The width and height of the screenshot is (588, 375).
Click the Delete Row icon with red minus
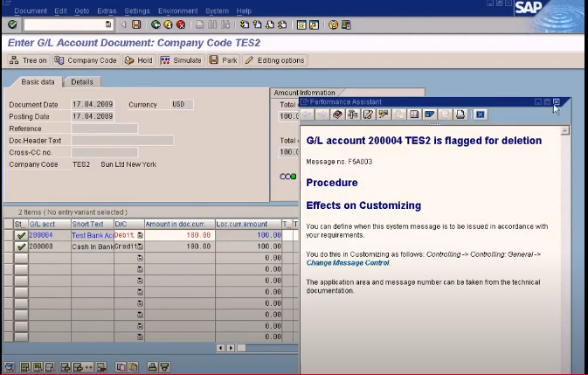[x=101, y=367]
